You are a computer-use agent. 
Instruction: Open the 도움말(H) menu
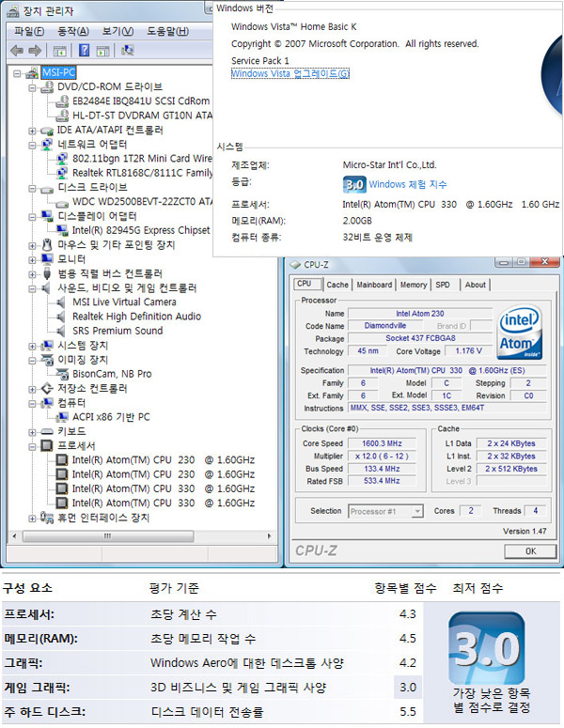pyautogui.click(x=167, y=31)
